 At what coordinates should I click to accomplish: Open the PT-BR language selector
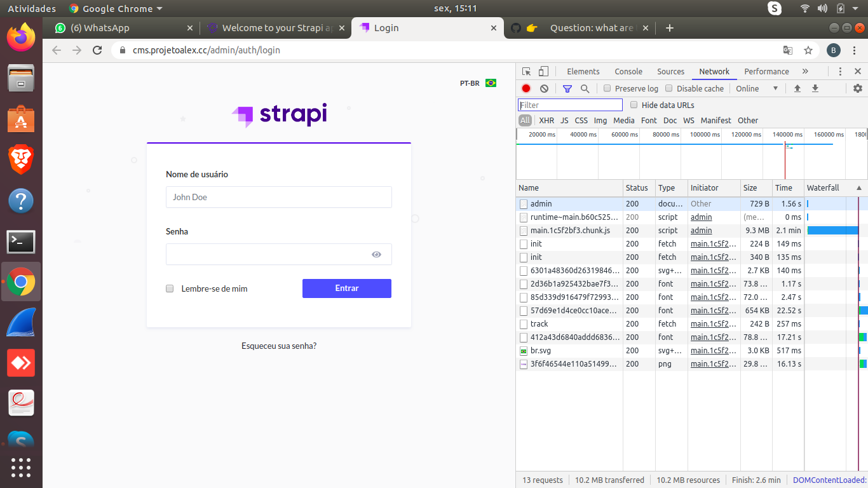478,83
